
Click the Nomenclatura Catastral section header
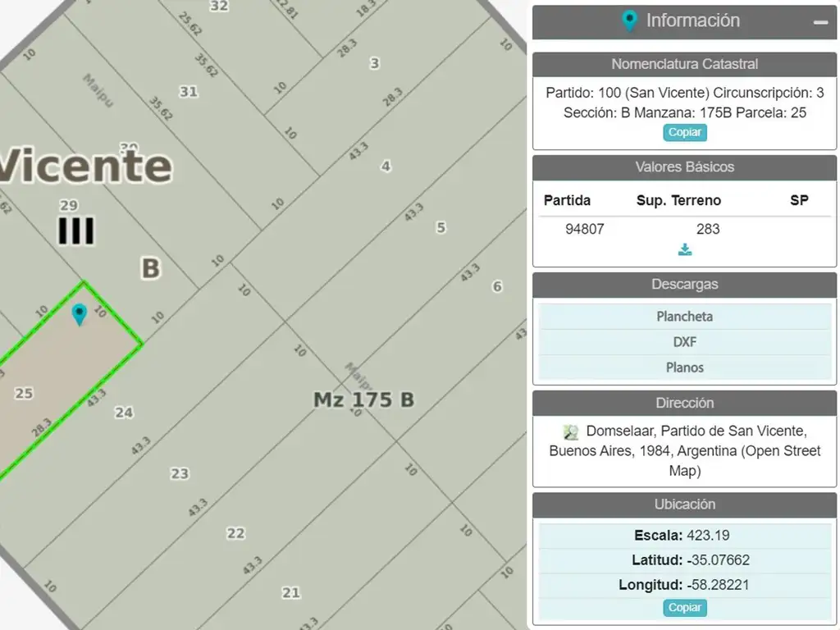(x=684, y=64)
